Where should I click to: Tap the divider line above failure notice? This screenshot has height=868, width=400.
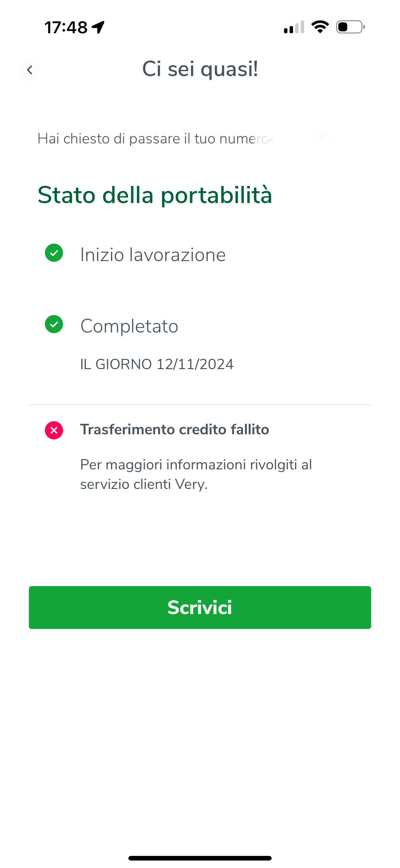(x=200, y=404)
